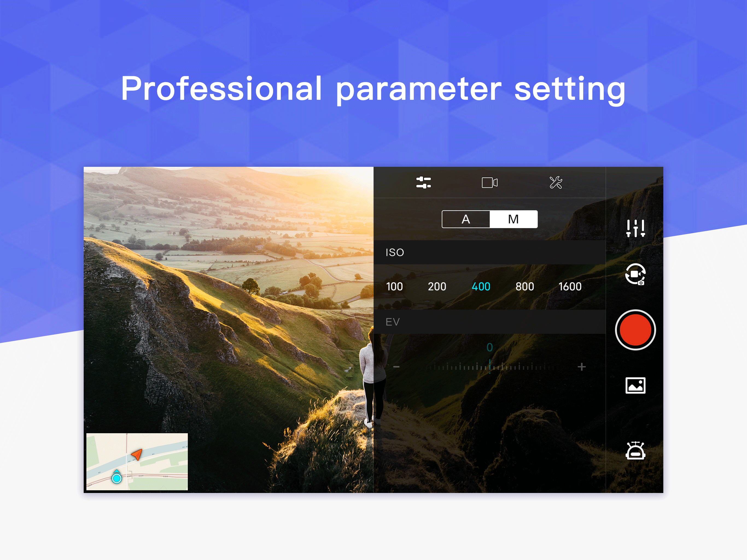Click the EV section header
747x560 pixels.
(x=489, y=322)
